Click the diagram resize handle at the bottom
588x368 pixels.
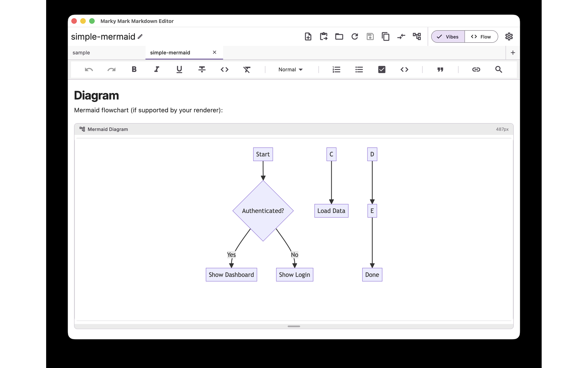pyautogui.click(x=294, y=326)
